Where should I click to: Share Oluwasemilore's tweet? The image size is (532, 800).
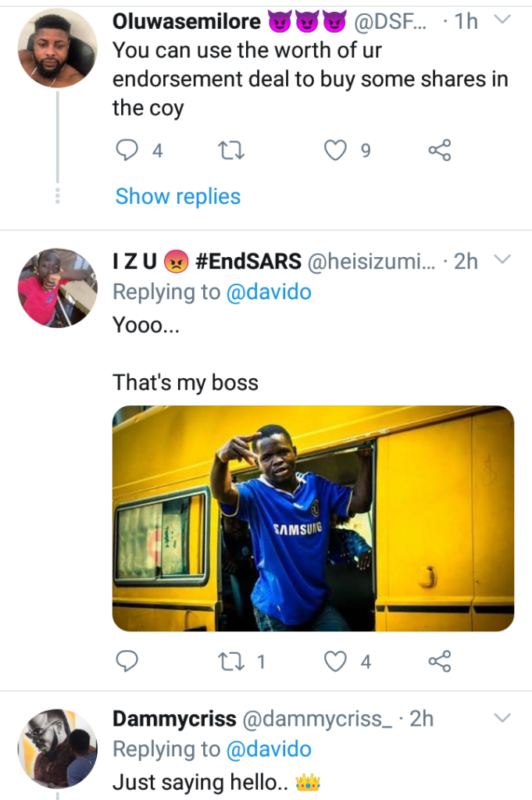point(440,149)
